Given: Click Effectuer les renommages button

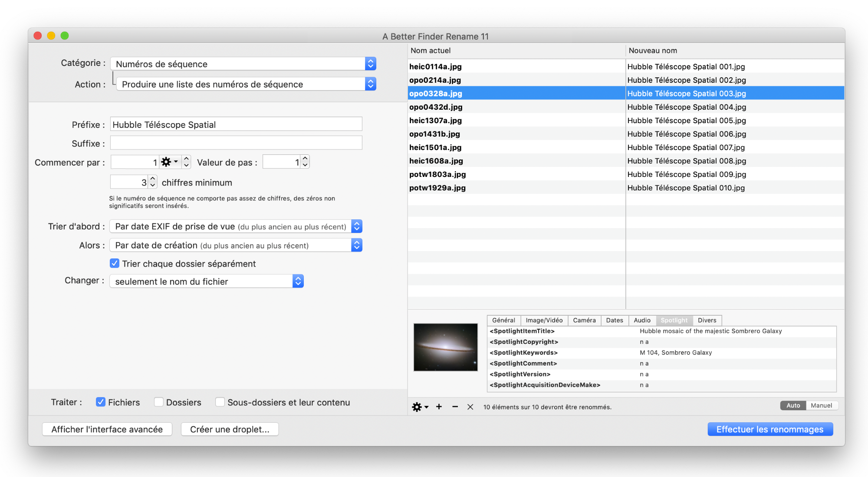Looking at the screenshot, I should 769,429.
